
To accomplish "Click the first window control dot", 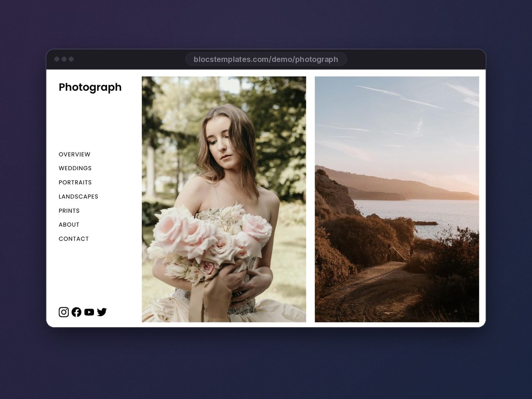I will click(x=57, y=59).
